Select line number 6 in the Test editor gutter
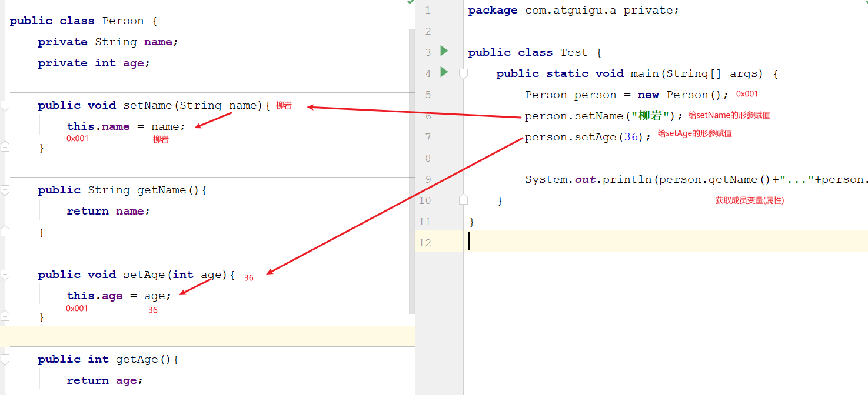 [x=427, y=116]
